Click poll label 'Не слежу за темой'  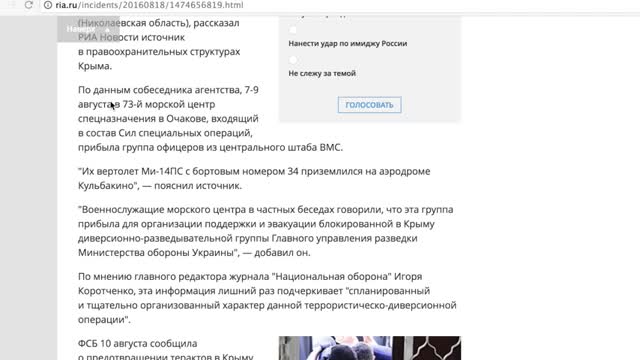pos(322,73)
